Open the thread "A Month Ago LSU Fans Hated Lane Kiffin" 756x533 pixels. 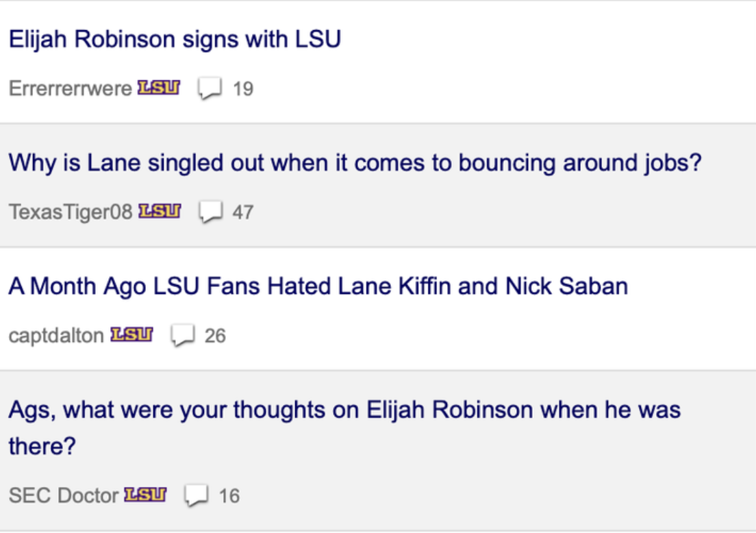tap(318, 286)
